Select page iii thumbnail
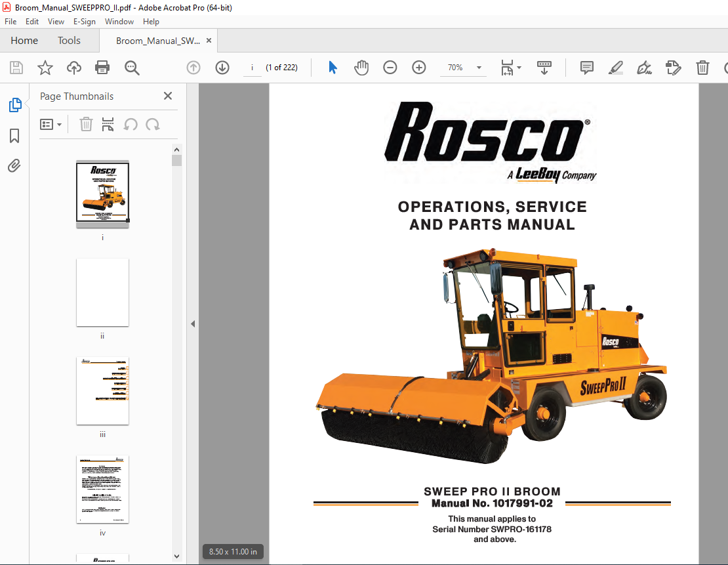 click(102, 390)
